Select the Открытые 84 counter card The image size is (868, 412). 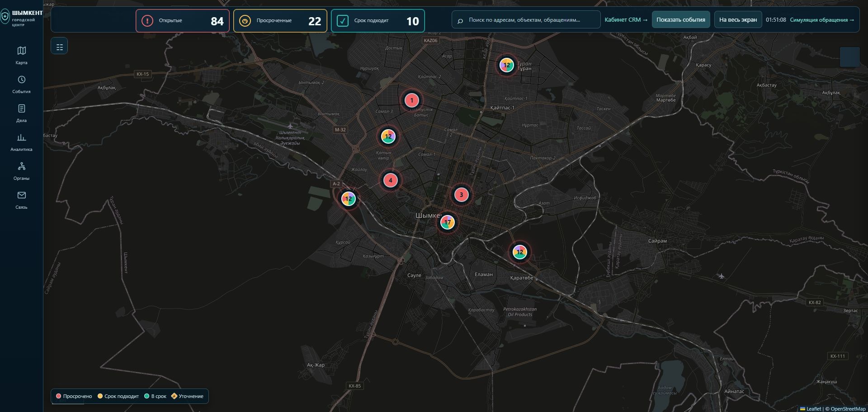coord(183,21)
